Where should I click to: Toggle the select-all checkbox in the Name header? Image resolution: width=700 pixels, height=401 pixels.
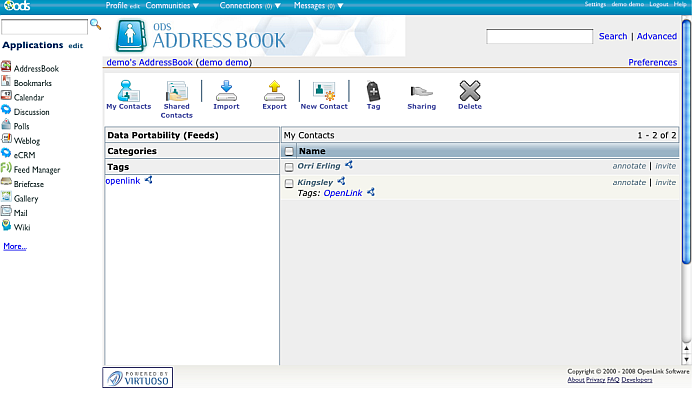pyautogui.click(x=289, y=151)
